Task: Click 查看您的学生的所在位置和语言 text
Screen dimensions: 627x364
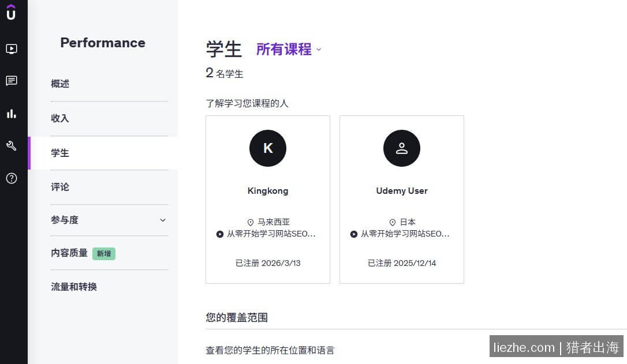Action: [270, 350]
